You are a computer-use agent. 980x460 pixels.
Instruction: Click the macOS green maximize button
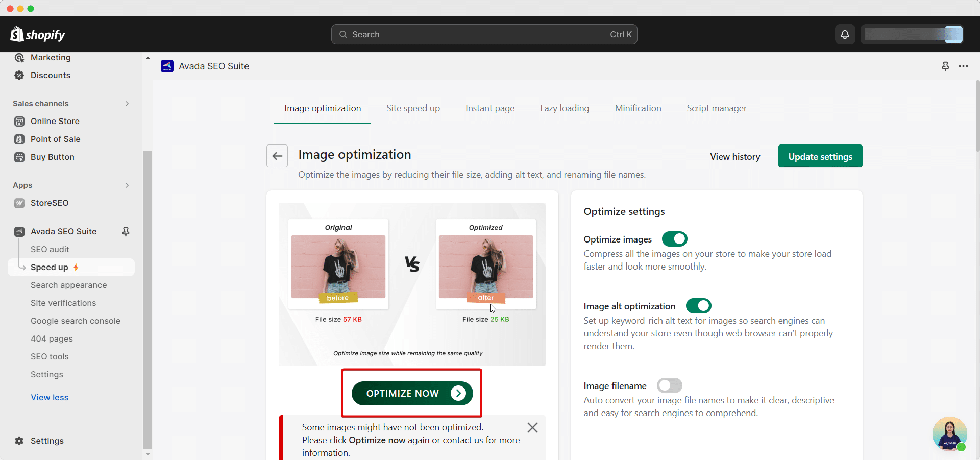tap(31, 9)
